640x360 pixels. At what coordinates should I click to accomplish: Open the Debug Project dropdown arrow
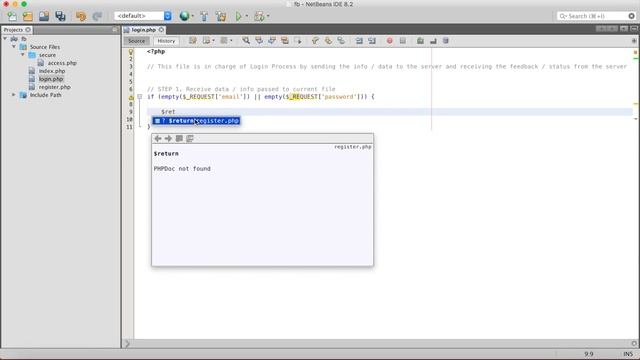point(268,16)
